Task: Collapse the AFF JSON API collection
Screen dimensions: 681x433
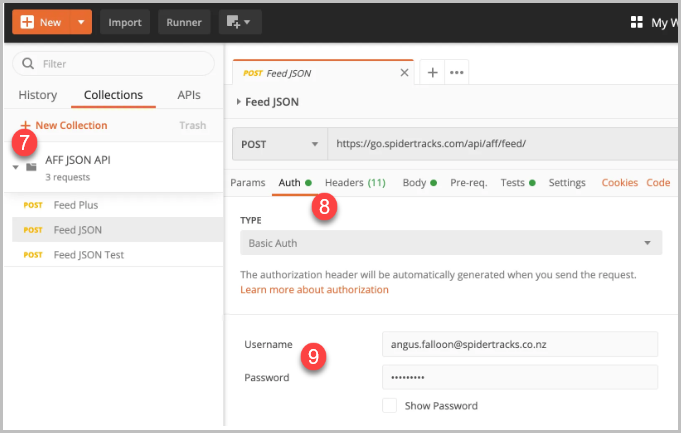Action: coord(16,167)
